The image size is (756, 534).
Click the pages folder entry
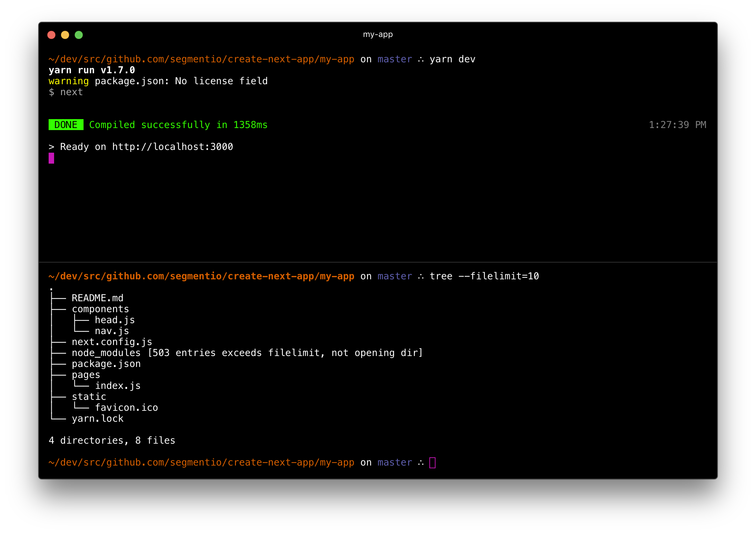click(86, 375)
